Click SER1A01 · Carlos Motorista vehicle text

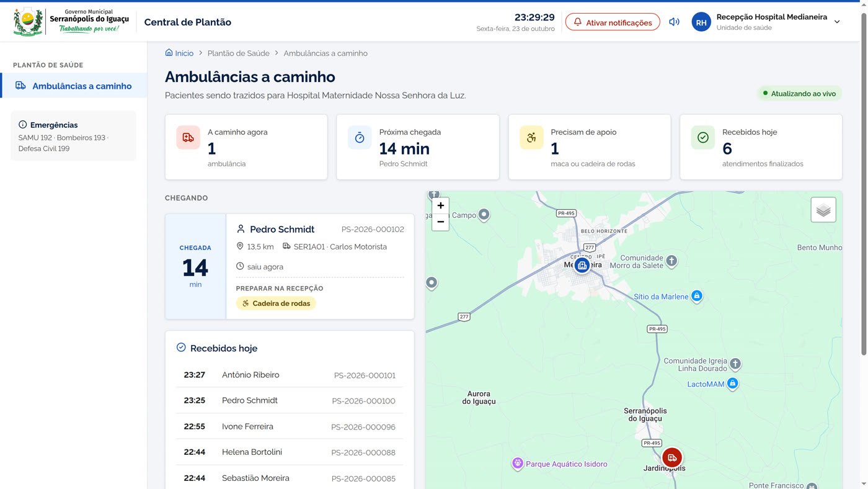pos(340,247)
